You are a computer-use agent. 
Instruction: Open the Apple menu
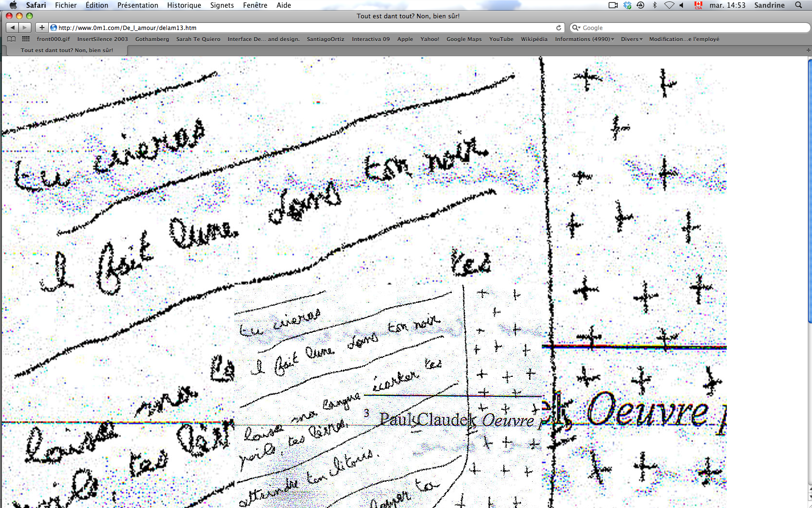tap(13, 5)
